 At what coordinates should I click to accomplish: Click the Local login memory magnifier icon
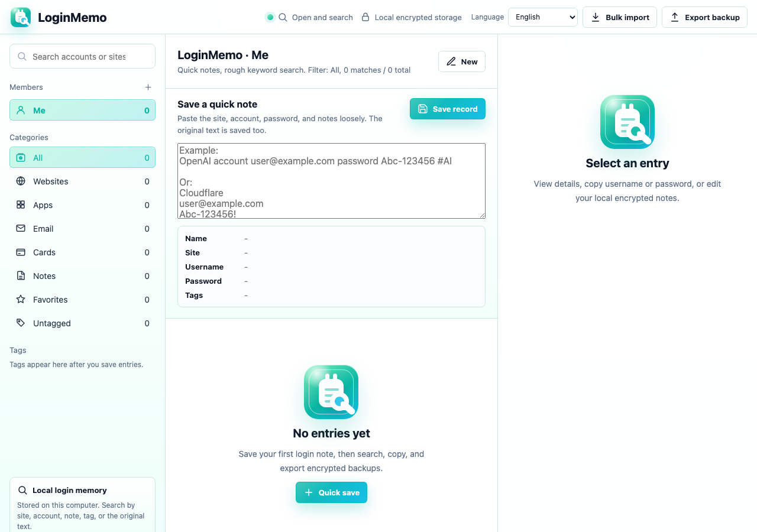point(22,490)
